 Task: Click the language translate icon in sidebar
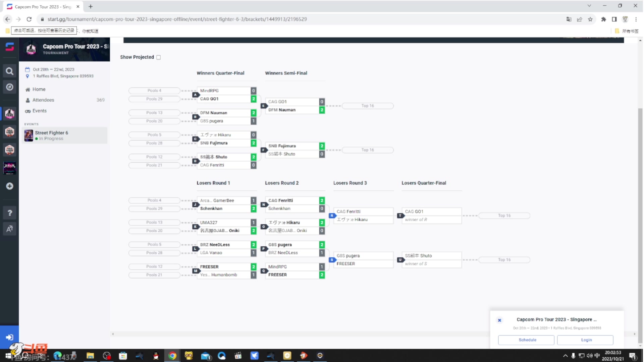(x=9, y=229)
